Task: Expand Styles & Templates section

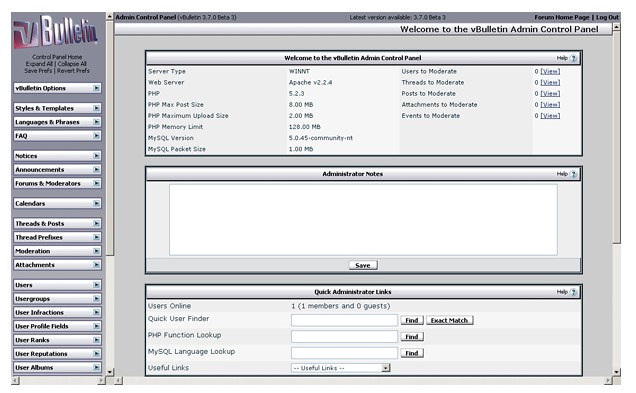Action: click(57, 108)
